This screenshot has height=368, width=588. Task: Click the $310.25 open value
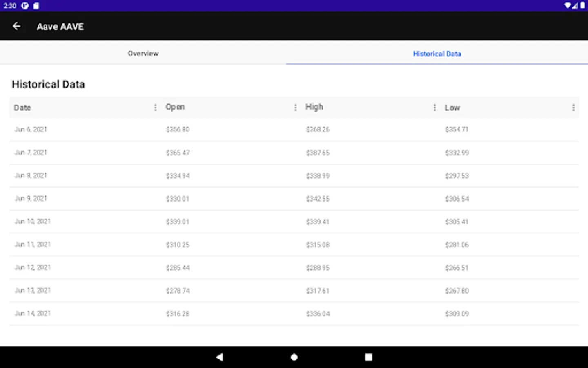[x=178, y=245]
